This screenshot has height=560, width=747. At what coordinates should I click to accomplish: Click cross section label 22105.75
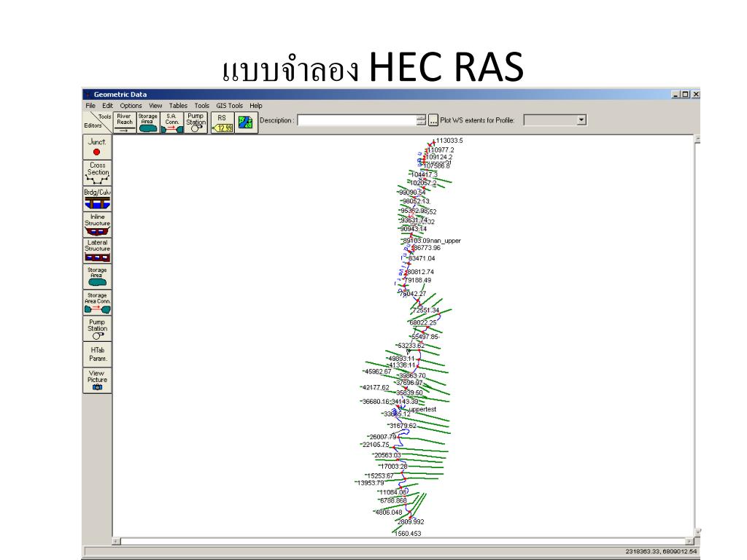[x=376, y=445]
